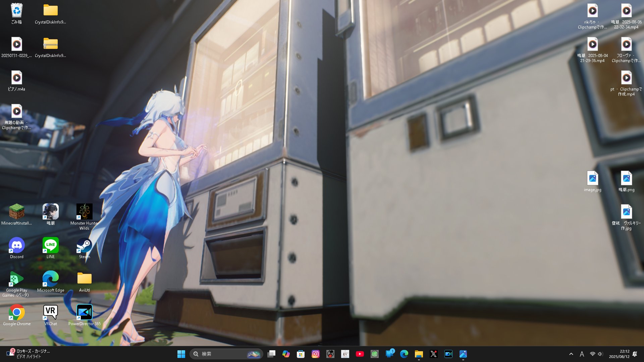Toggle Task View in the taskbar
The height and width of the screenshot is (362, 644).
(x=271, y=354)
